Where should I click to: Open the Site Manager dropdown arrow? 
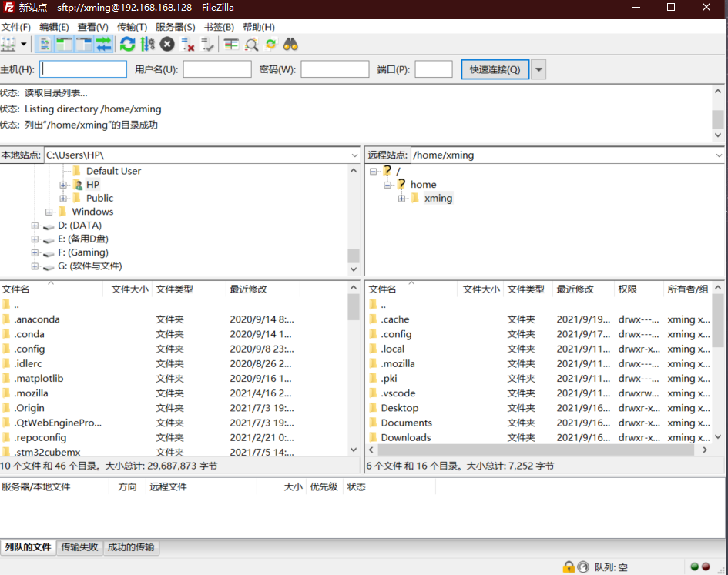coord(24,44)
